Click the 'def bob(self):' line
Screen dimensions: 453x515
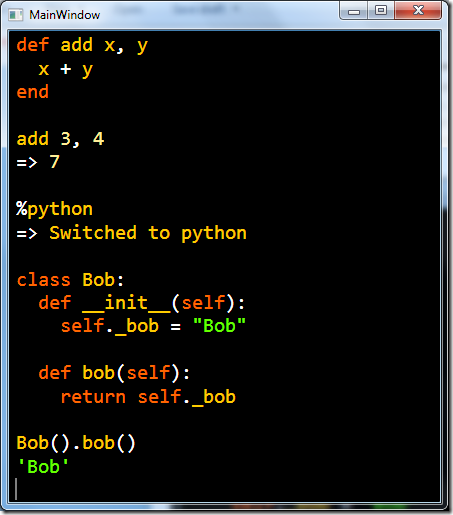pyautogui.click(x=114, y=373)
